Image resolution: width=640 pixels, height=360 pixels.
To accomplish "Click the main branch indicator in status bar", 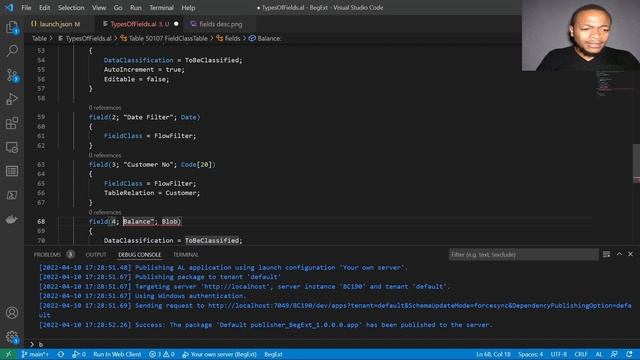I will click(35, 354).
